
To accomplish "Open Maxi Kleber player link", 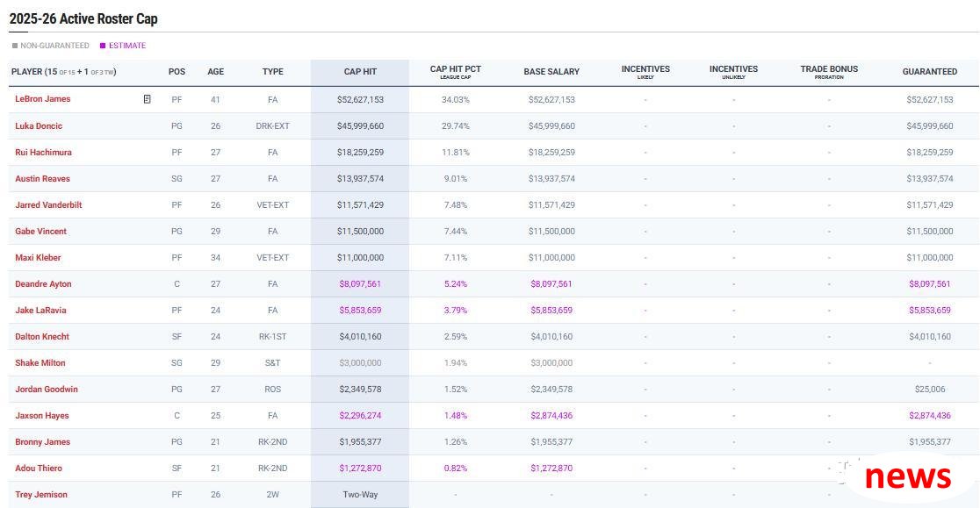I will pos(38,257).
